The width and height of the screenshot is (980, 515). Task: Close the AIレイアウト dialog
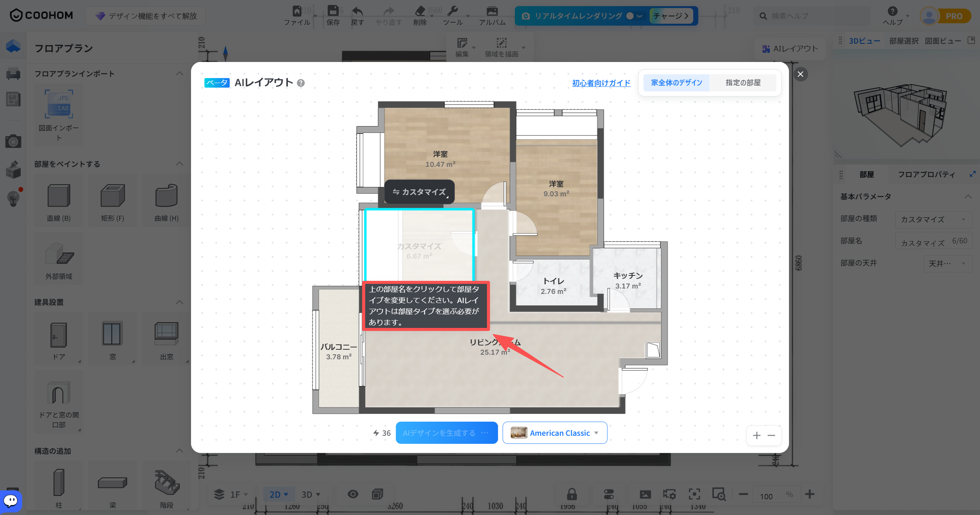pyautogui.click(x=800, y=74)
